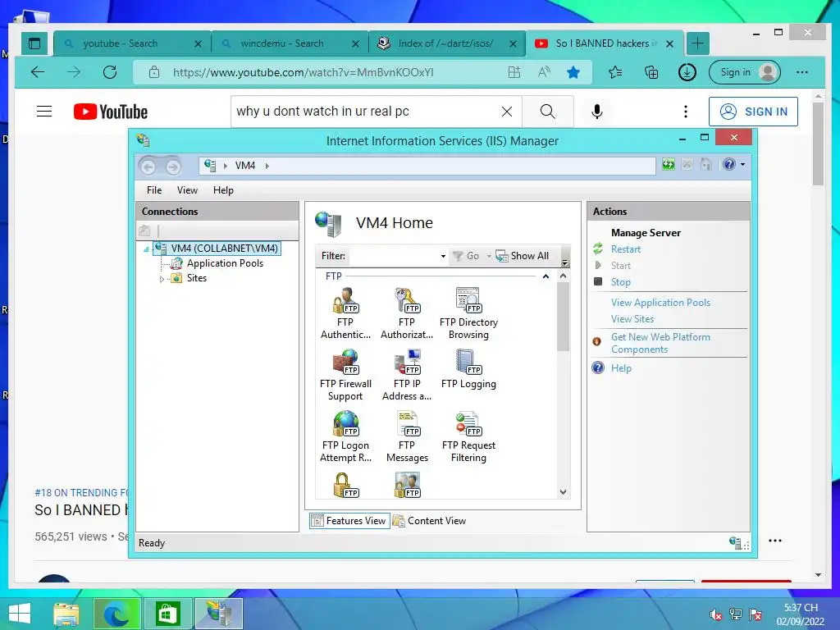Click Stop server action
The image size is (840, 630).
click(x=620, y=282)
